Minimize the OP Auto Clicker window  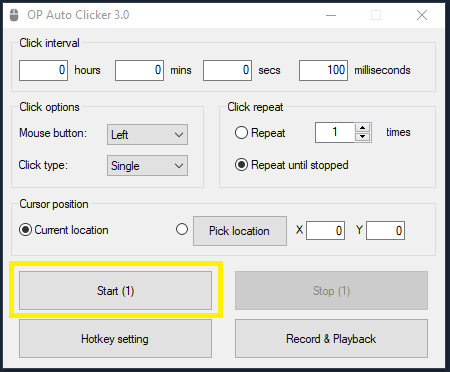point(331,15)
